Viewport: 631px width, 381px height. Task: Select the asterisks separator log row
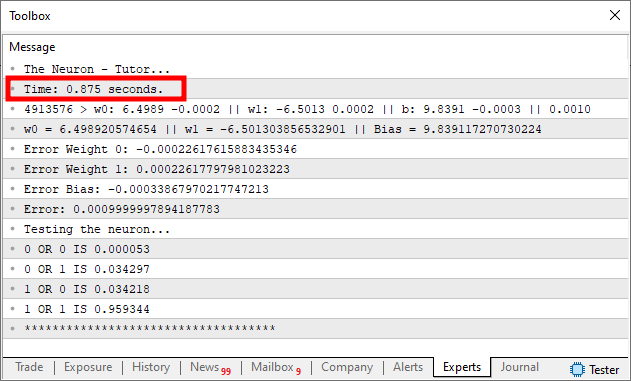316,329
